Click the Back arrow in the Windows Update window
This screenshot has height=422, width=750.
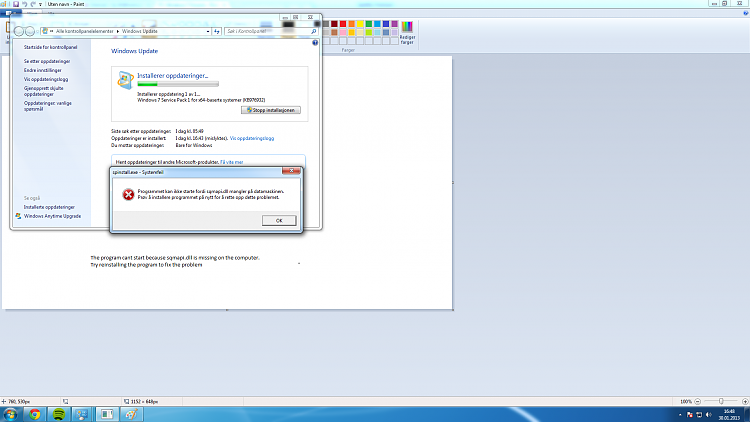pyautogui.click(x=19, y=31)
